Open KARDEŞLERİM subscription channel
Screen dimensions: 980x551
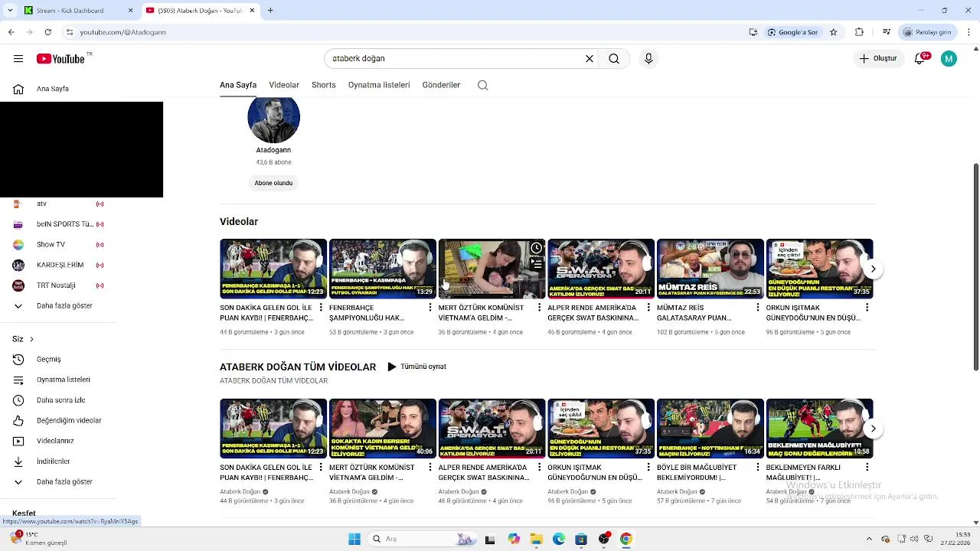60,265
